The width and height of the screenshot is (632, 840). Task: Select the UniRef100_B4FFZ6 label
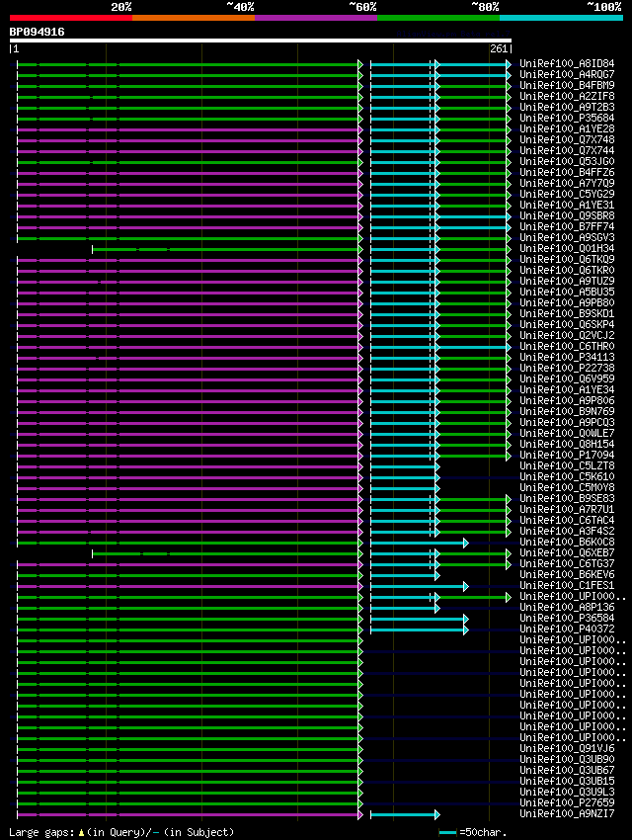tap(567, 173)
